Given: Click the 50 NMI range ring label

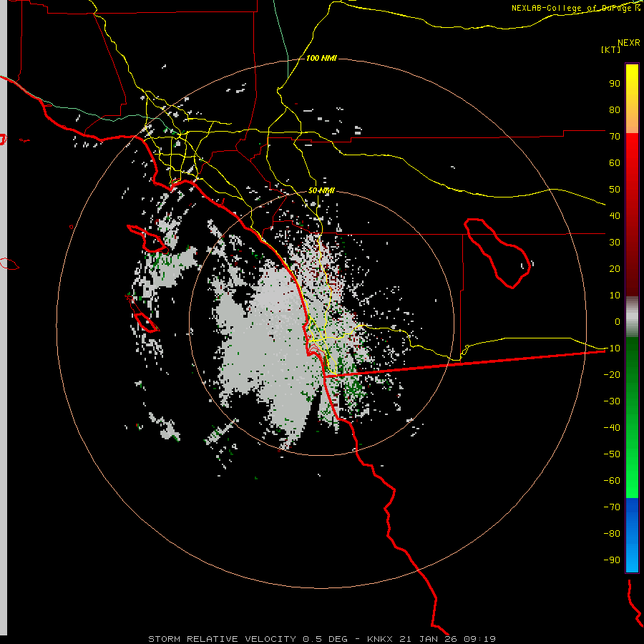Looking at the screenshot, I should [x=321, y=190].
